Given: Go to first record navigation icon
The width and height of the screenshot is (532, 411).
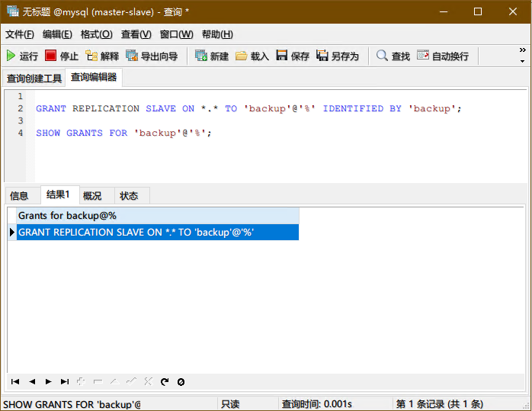Looking at the screenshot, I should tap(15, 382).
